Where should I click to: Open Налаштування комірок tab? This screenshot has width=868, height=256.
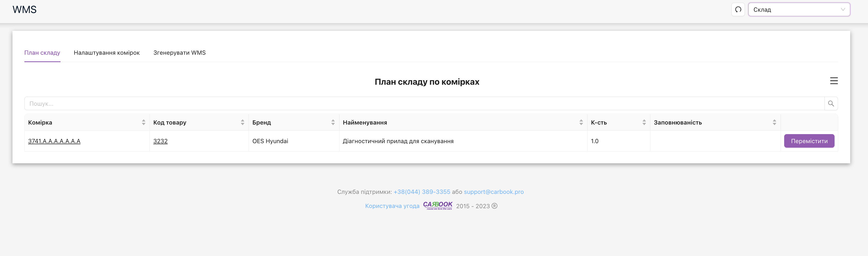(106, 53)
